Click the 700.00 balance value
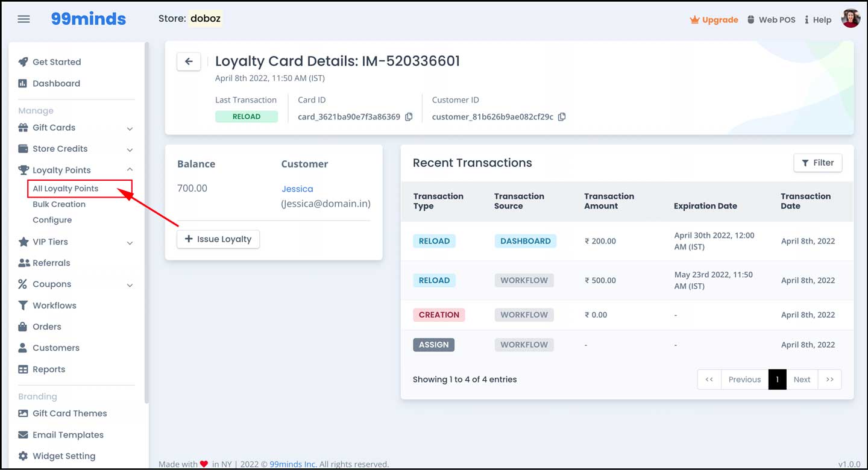Screen dimensions: 868x470 [192, 189]
